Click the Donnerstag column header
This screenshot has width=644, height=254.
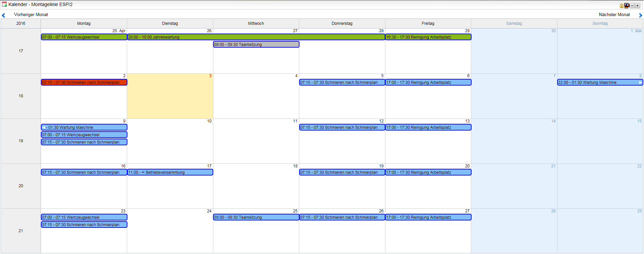(x=342, y=23)
